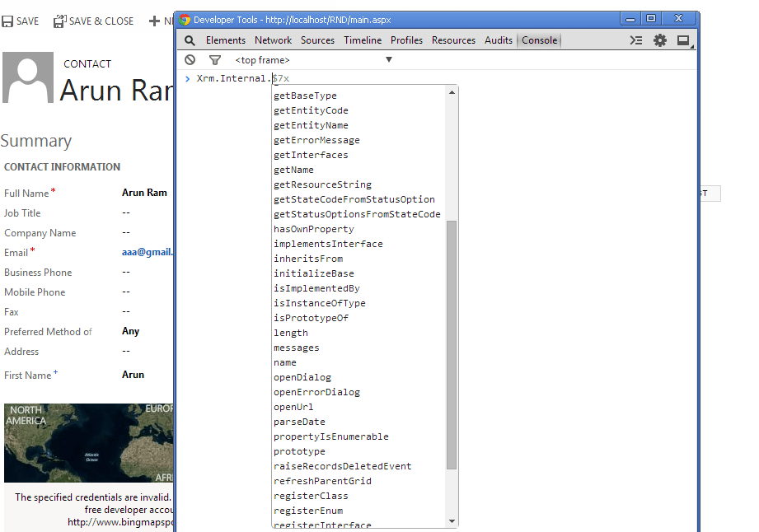Select getBaseType suggestion
The width and height of the screenshot is (759, 532).
pyautogui.click(x=305, y=96)
